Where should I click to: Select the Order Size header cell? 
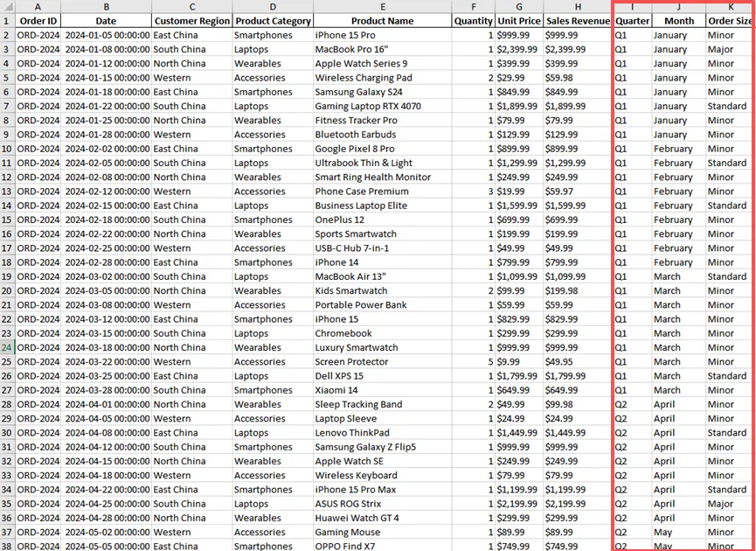[730, 21]
